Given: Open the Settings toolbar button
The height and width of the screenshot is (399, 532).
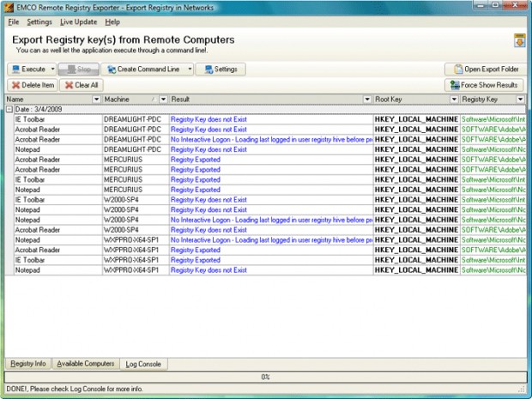Looking at the screenshot, I should [221, 70].
